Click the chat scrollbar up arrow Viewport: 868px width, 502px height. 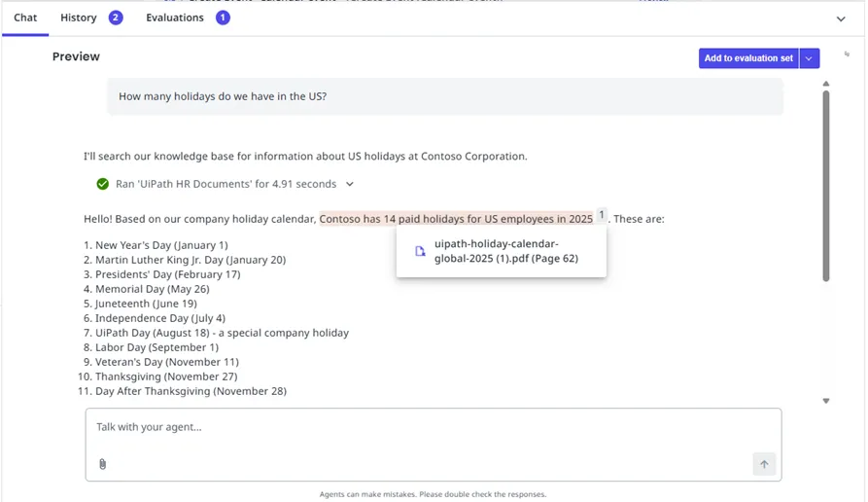tap(826, 85)
